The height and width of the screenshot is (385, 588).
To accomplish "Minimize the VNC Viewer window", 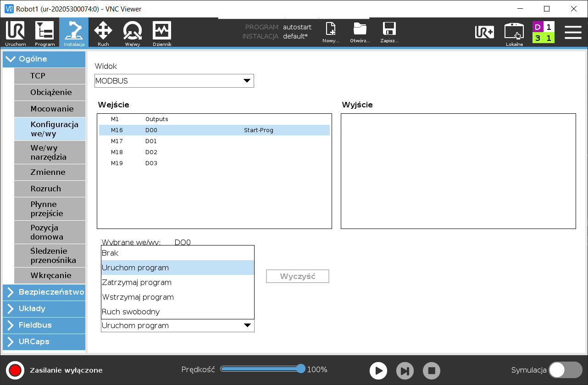I will [x=520, y=9].
